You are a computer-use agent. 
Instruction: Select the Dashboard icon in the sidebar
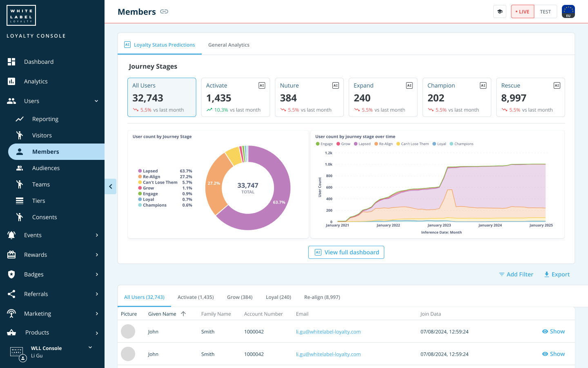pos(12,61)
